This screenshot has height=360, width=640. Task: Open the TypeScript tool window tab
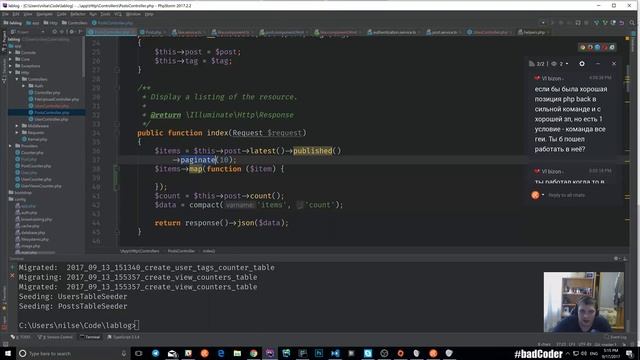tap(124, 337)
